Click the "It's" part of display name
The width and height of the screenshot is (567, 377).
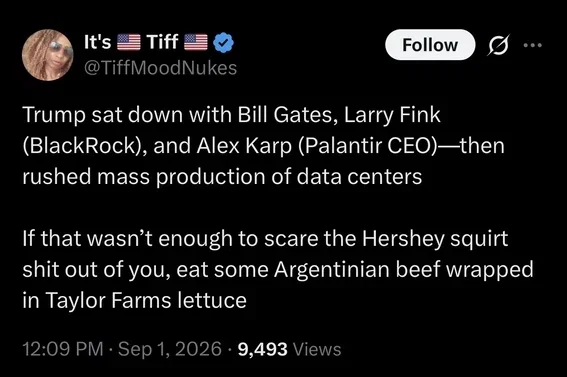97,42
